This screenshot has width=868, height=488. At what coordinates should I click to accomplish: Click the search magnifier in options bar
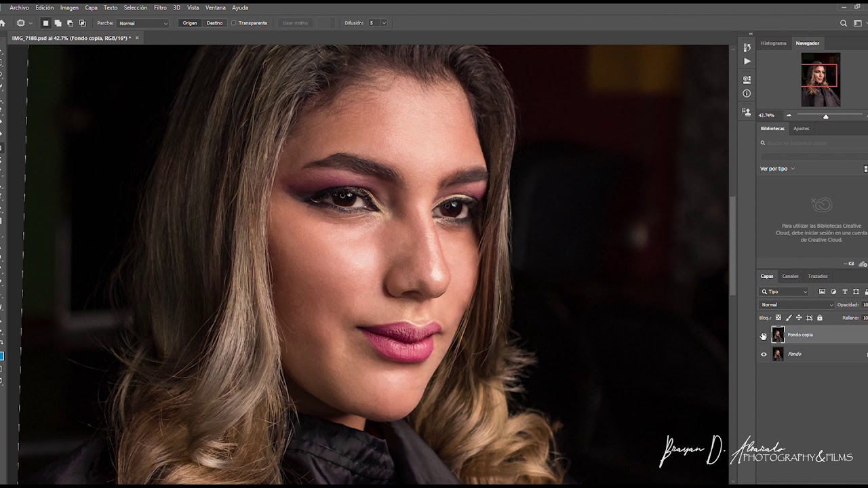(844, 23)
